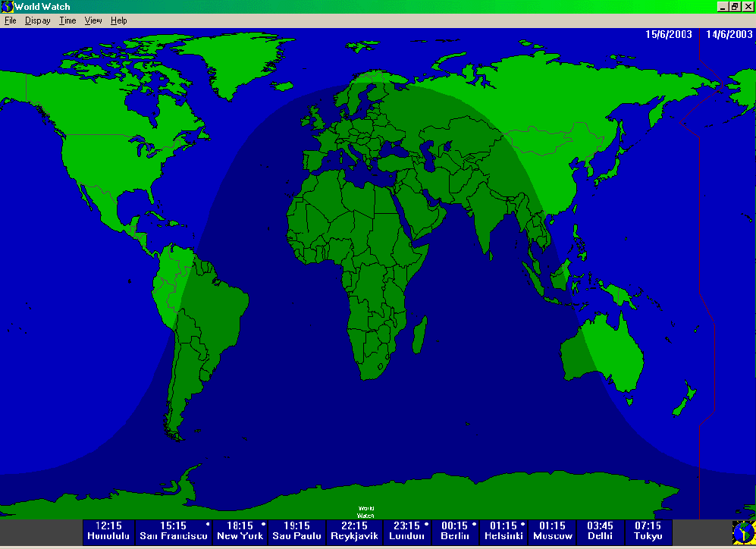Viewport: 756px width, 549px height.
Task: Click the Tokyo 07:15 clock
Action: 648,531
